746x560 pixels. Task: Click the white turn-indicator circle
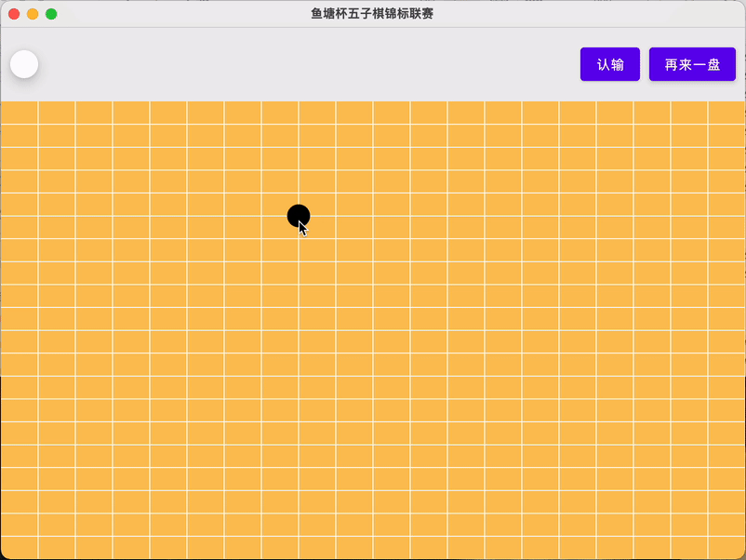coord(24,64)
